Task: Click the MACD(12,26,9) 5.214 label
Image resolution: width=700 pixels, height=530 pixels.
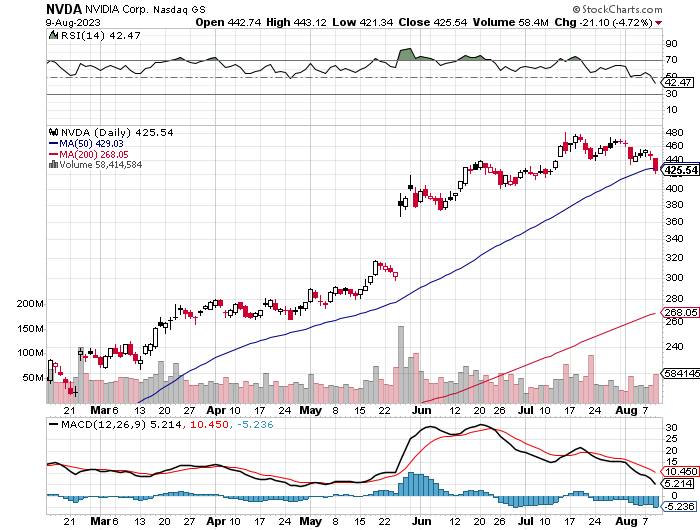Action: tap(121, 424)
